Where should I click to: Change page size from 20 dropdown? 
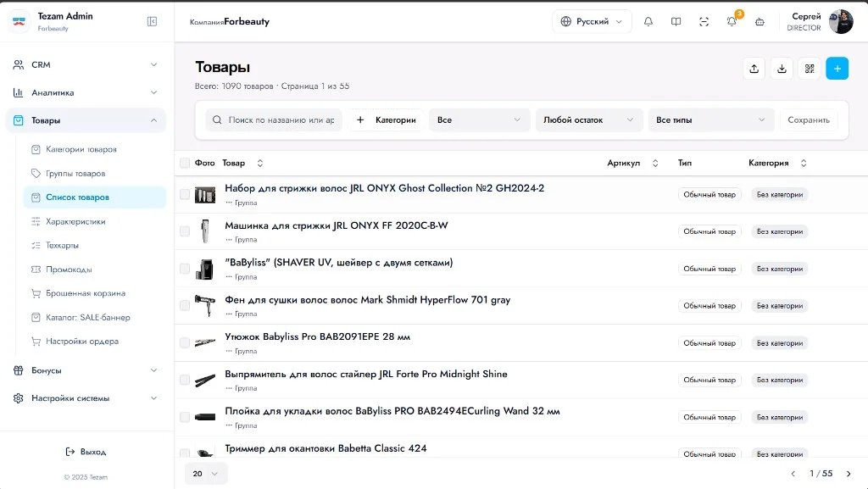[205, 474]
